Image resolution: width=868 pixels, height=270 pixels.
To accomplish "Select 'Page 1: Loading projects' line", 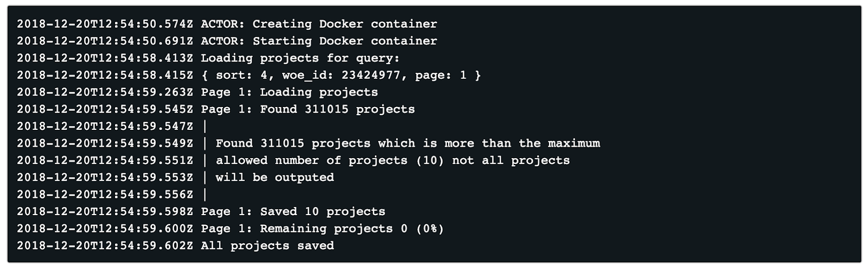I will (x=197, y=92).
